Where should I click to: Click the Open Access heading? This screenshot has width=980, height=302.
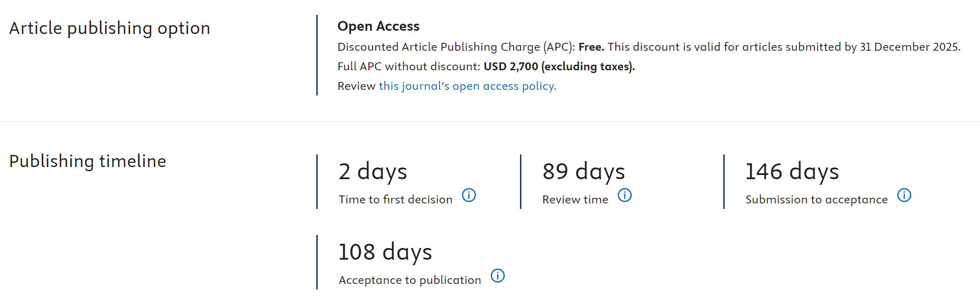(379, 26)
